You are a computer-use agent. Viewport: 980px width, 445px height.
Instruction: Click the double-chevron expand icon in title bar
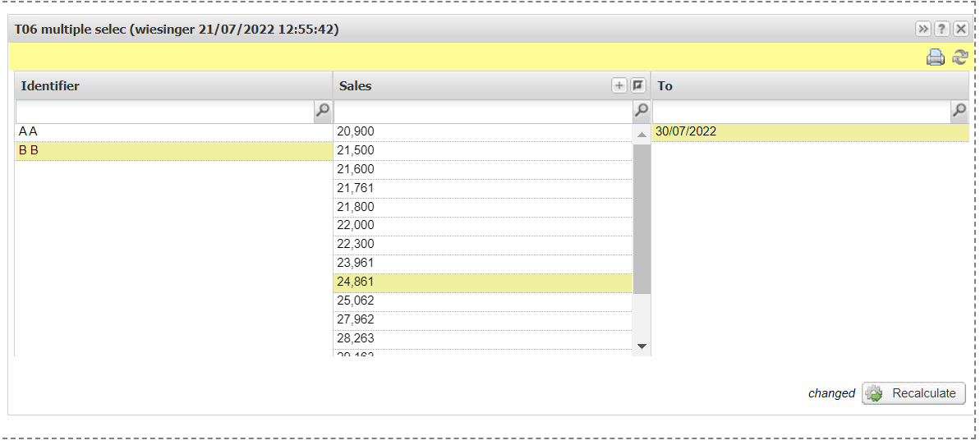coord(923,29)
